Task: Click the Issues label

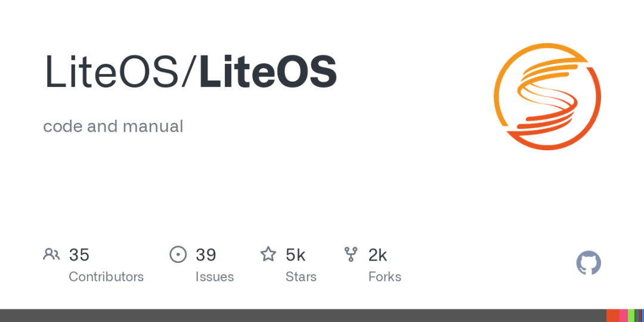Action: click(x=215, y=277)
